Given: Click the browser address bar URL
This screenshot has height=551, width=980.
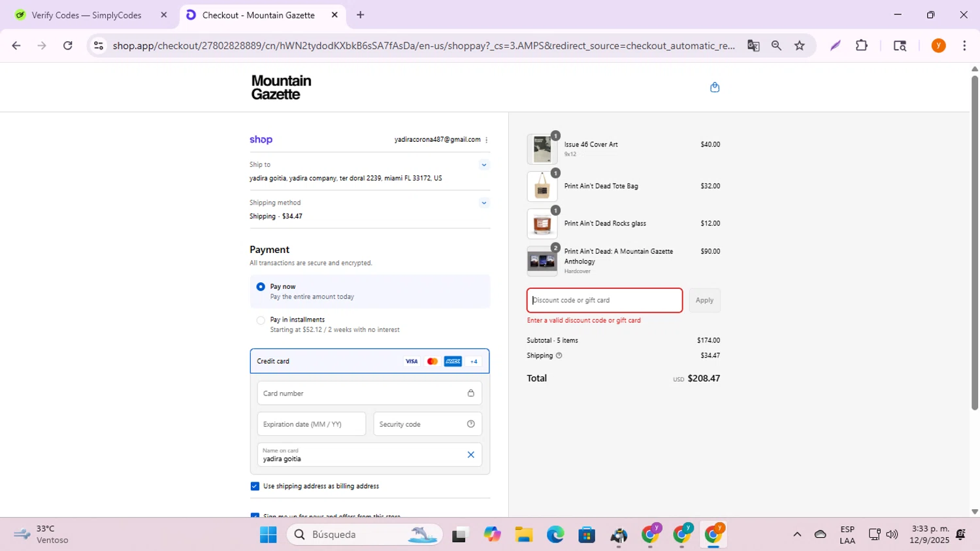Looking at the screenshot, I should (x=423, y=46).
